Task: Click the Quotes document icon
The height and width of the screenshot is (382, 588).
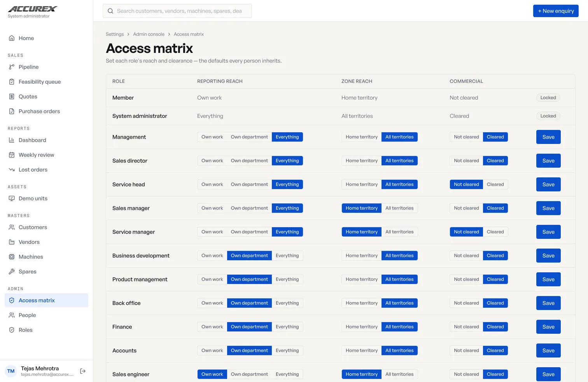Action: pos(12,96)
